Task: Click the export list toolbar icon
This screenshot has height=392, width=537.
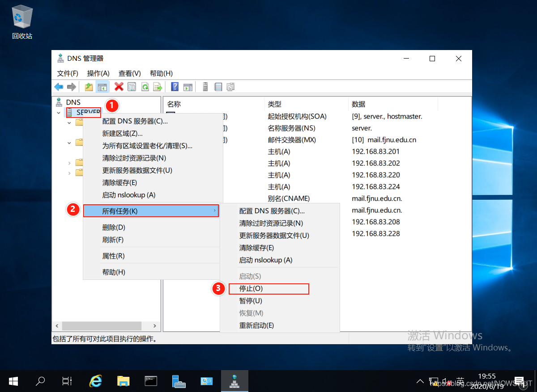Action: click(x=158, y=87)
